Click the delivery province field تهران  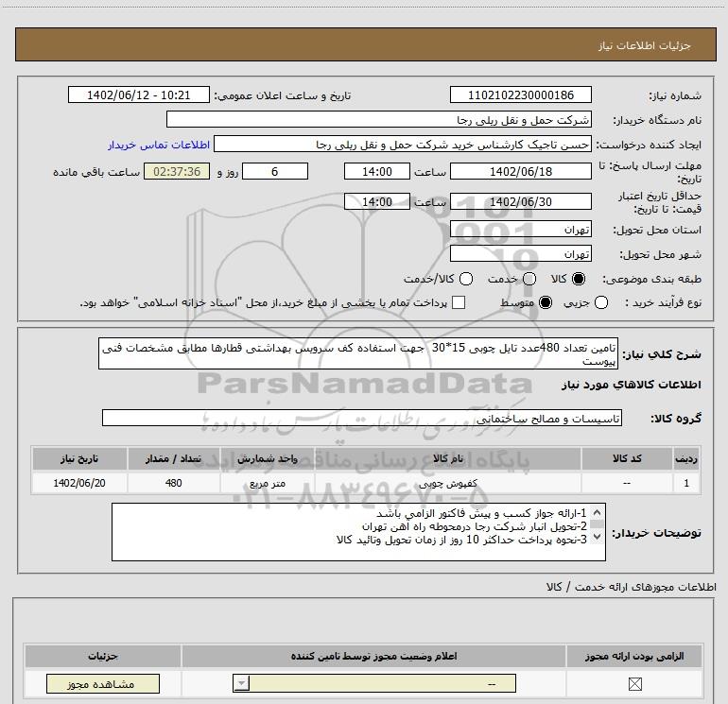coord(520,230)
